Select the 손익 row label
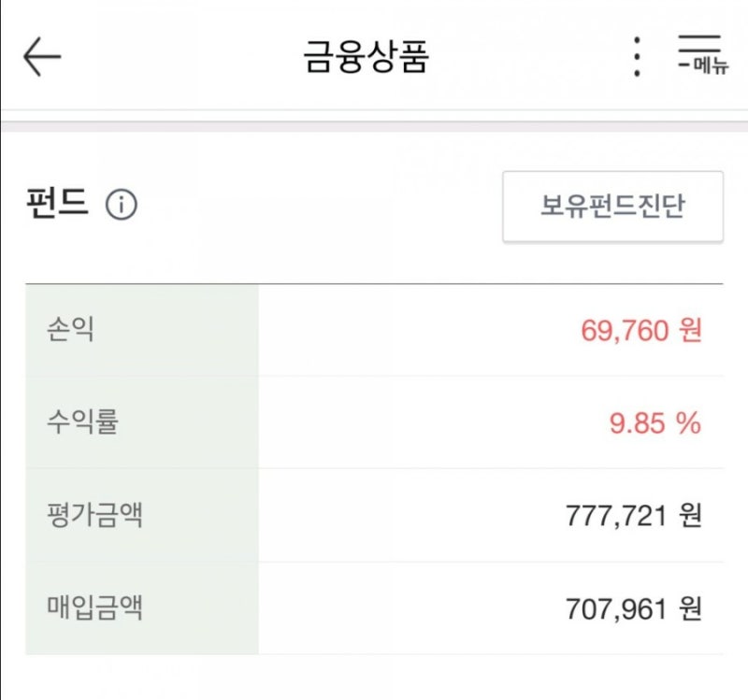Image resolution: width=748 pixels, height=700 pixels. point(70,329)
